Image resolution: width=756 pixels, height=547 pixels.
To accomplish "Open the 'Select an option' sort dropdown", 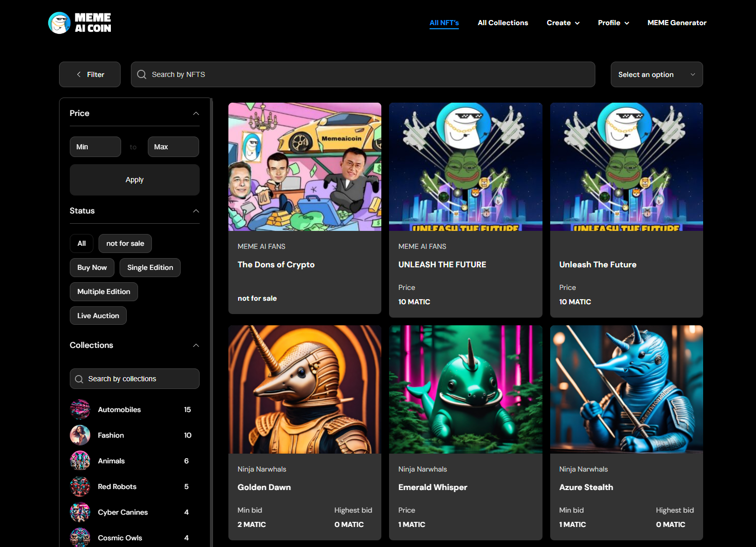I will click(x=656, y=74).
